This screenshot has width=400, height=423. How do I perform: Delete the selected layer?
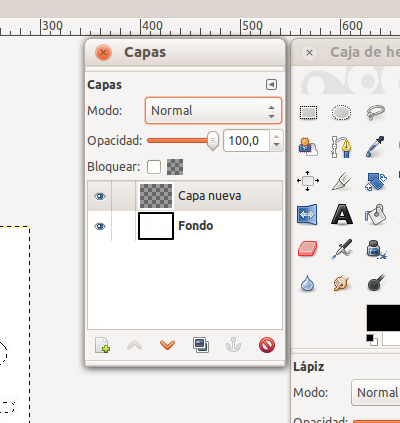[x=267, y=345]
